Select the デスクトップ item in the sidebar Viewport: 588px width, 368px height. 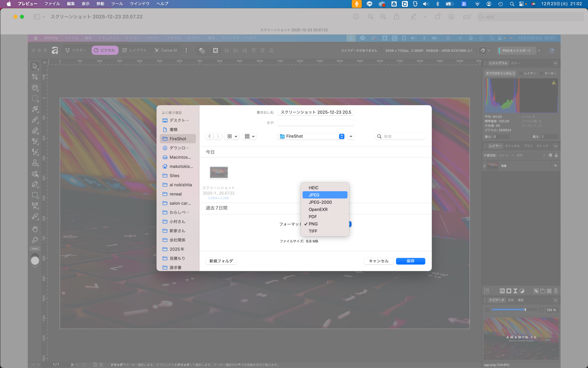[178, 120]
